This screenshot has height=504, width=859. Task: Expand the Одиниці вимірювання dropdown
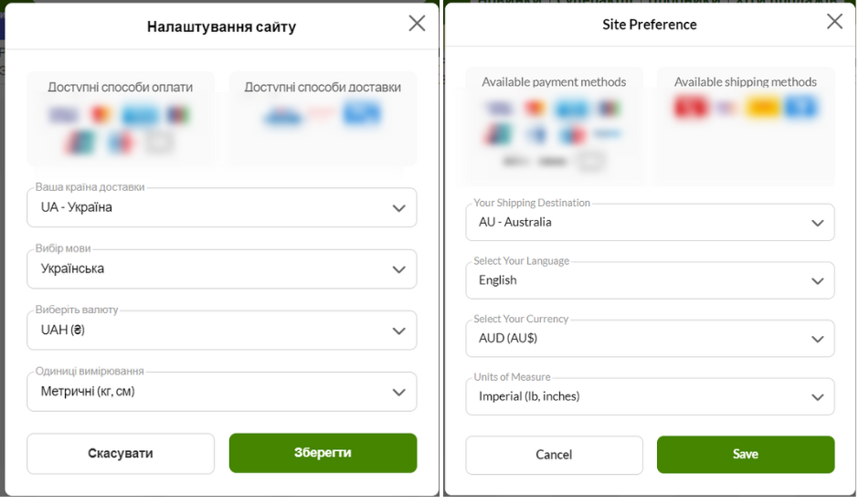pyautogui.click(x=222, y=392)
